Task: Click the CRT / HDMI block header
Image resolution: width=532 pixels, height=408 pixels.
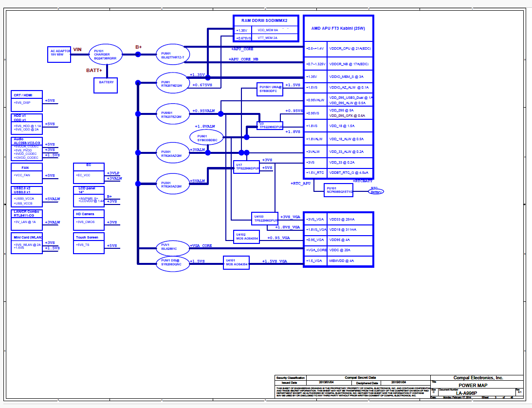Action: 26,95
